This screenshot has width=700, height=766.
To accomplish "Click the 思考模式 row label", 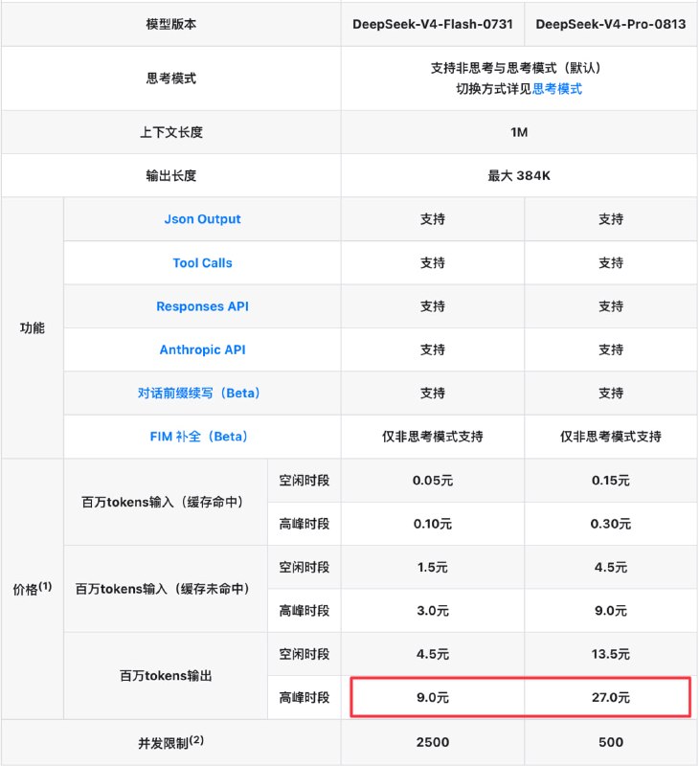I will click(171, 79).
